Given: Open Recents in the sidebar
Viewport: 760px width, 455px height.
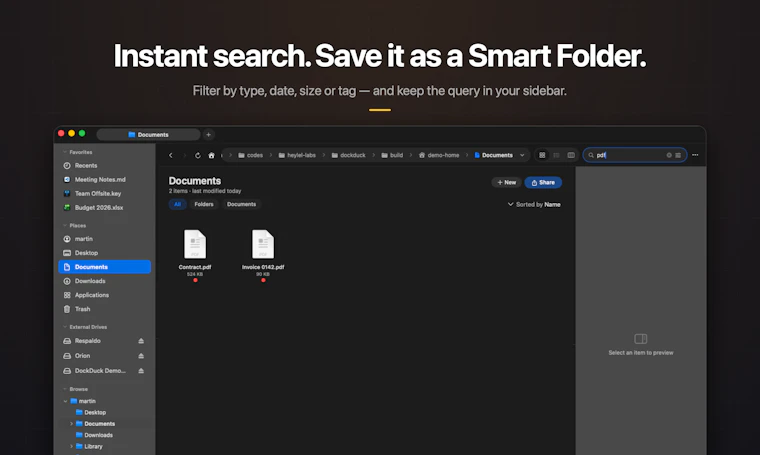Looking at the screenshot, I should [105, 166].
